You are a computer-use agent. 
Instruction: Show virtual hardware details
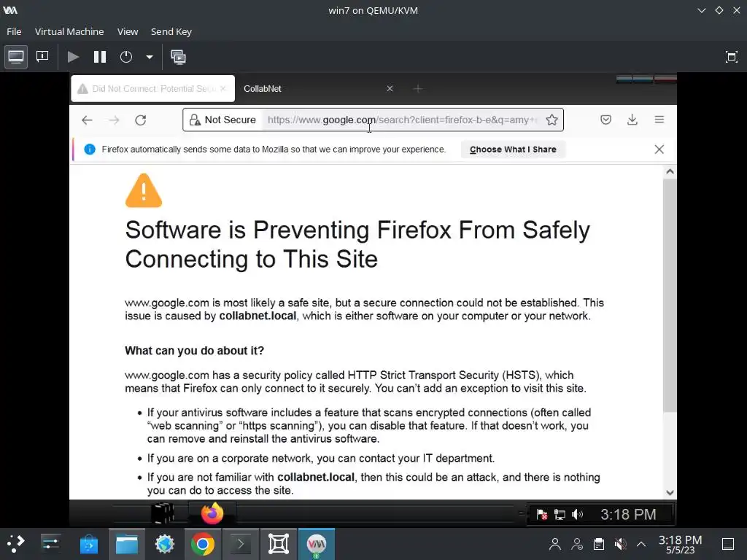[42, 57]
